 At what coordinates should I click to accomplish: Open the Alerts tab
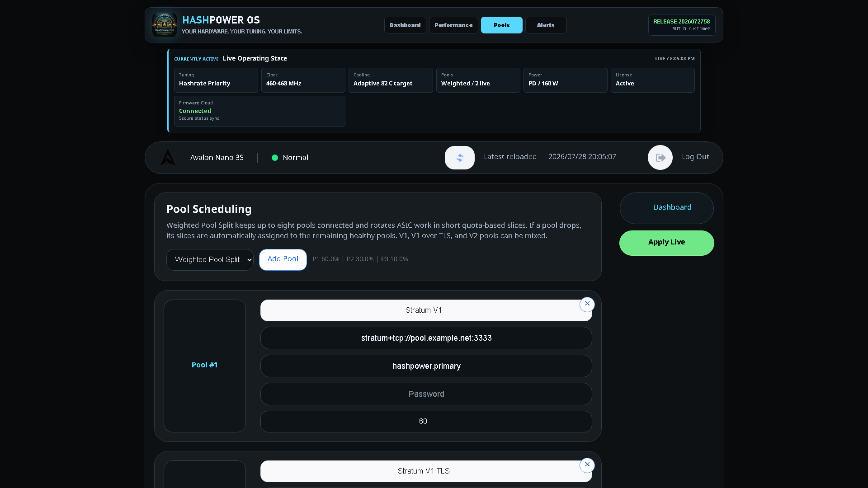546,25
